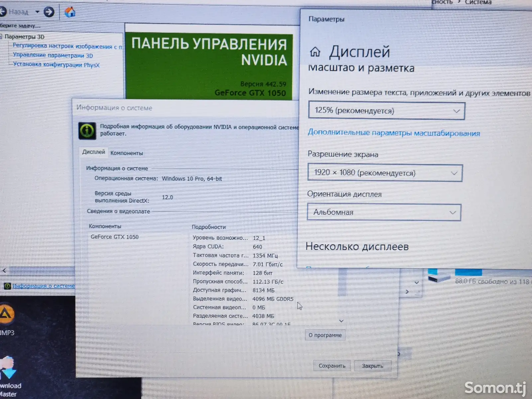Click Система in the breadcrumb path
Screen dimensions: 532x399
pos(478,2)
